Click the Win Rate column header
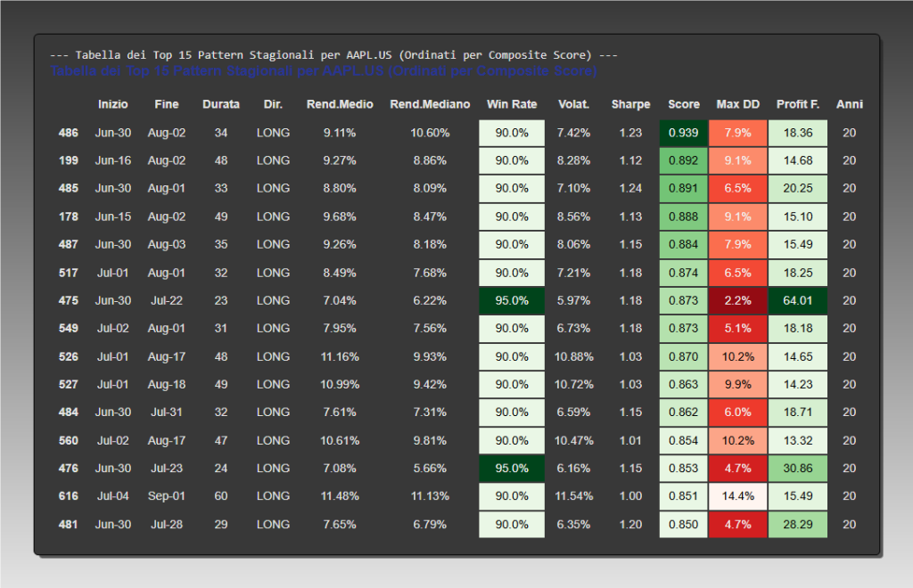The height and width of the screenshot is (588, 913). pyautogui.click(x=512, y=104)
